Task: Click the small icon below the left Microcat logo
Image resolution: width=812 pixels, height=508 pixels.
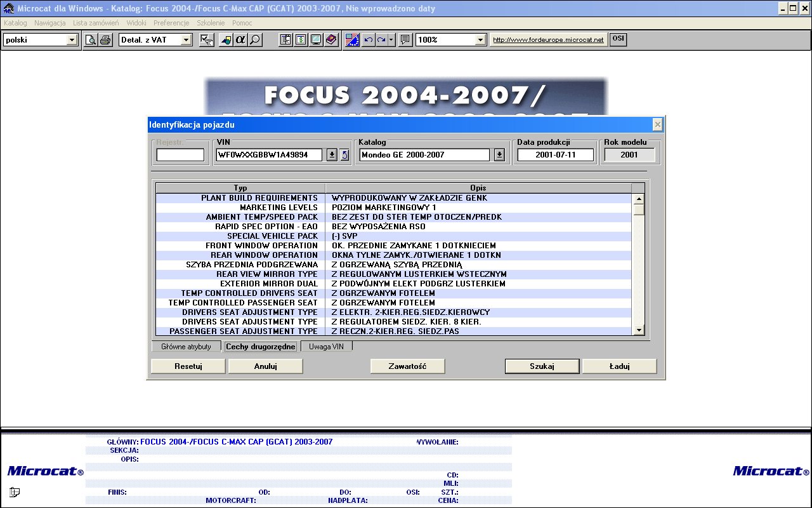Action: point(15,491)
